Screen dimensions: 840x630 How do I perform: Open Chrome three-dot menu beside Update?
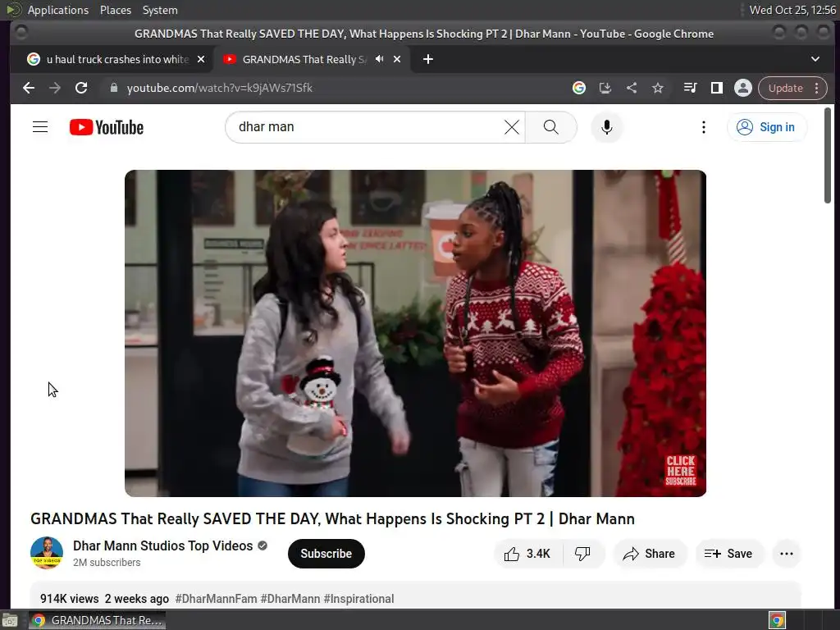[816, 88]
